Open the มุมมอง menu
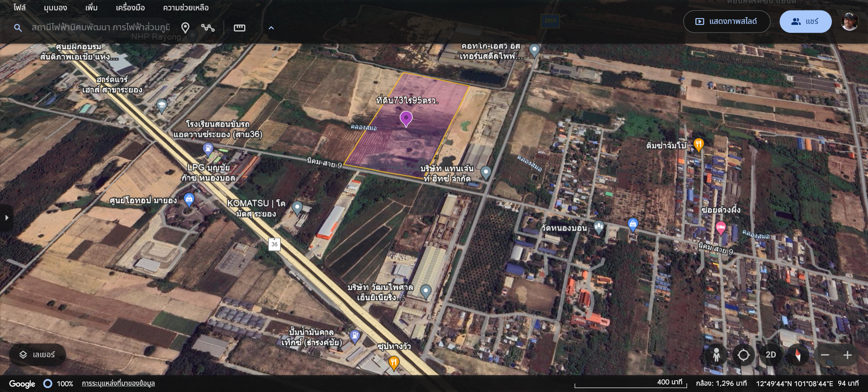This screenshot has height=392, width=868. click(56, 8)
